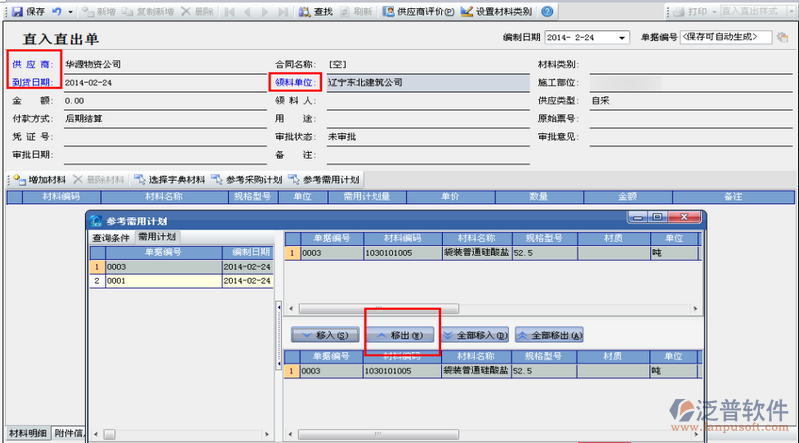The image size is (799, 443).
Task: Click the undo arrow icon
Action: [57, 11]
